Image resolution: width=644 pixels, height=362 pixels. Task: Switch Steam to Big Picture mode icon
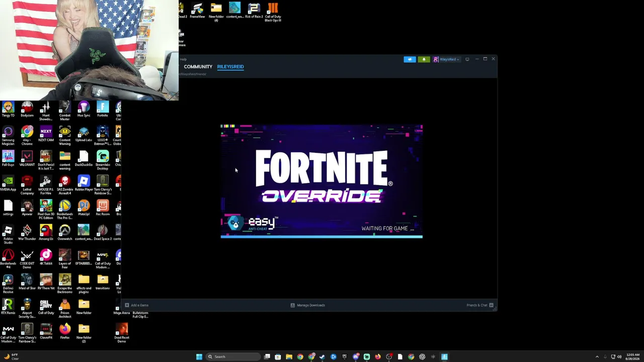(467, 59)
